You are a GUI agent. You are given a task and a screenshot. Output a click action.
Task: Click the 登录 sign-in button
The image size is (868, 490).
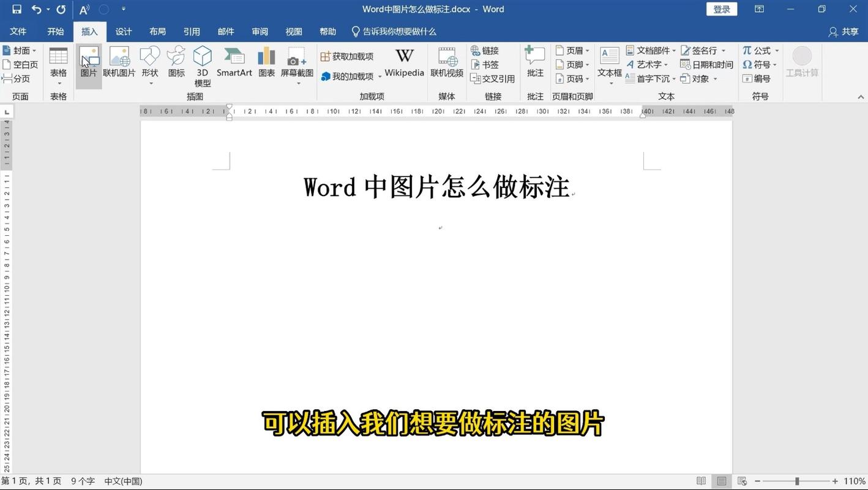coord(722,9)
